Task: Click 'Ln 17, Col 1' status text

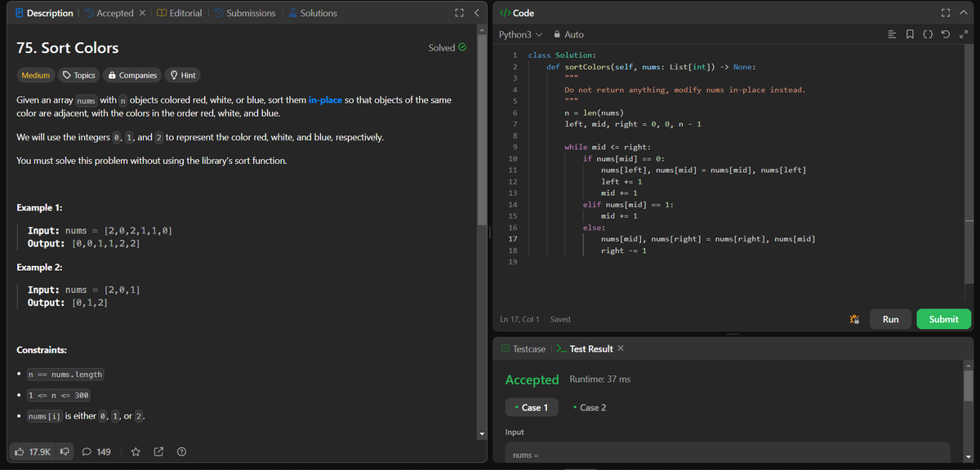Action: pos(519,319)
